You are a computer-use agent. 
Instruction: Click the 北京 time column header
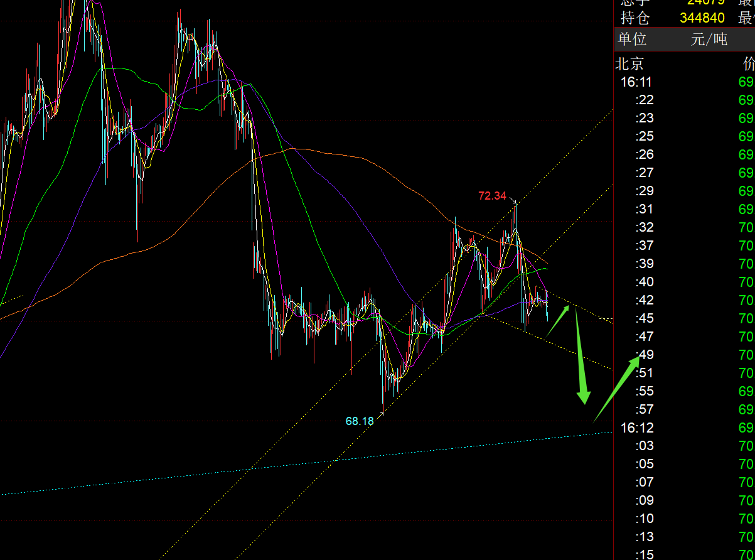(629, 63)
